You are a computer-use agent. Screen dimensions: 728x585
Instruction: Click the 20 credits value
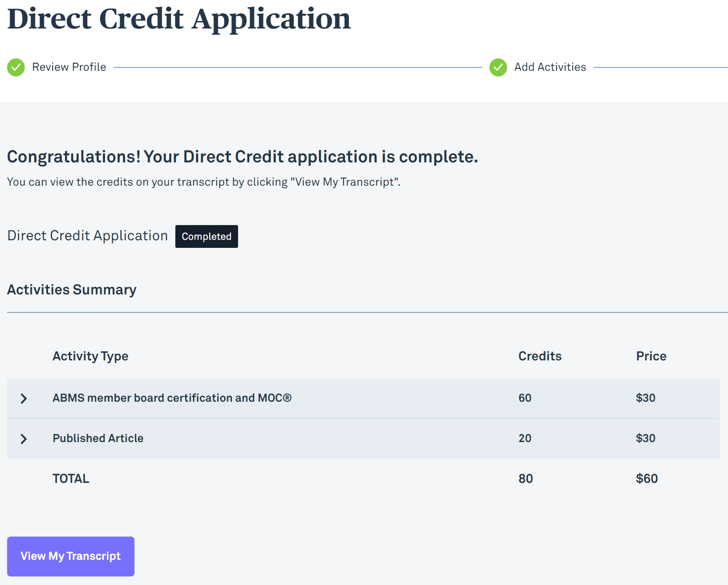[525, 438]
